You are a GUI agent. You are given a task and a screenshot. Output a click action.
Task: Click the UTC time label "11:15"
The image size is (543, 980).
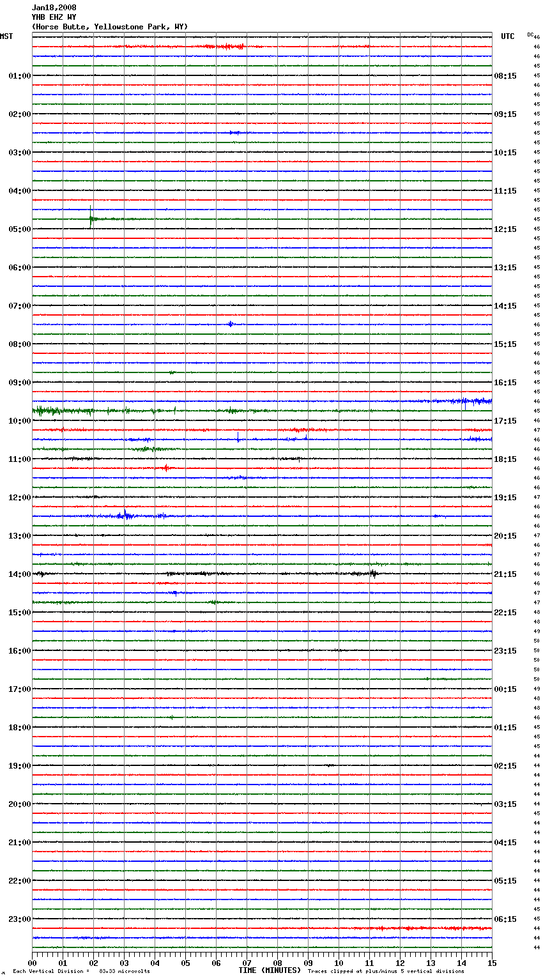pos(505,191)
